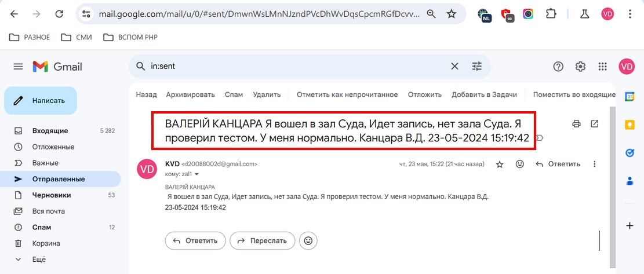Click Отложить in toolbar
644x274 pixels.
(425, 95)
